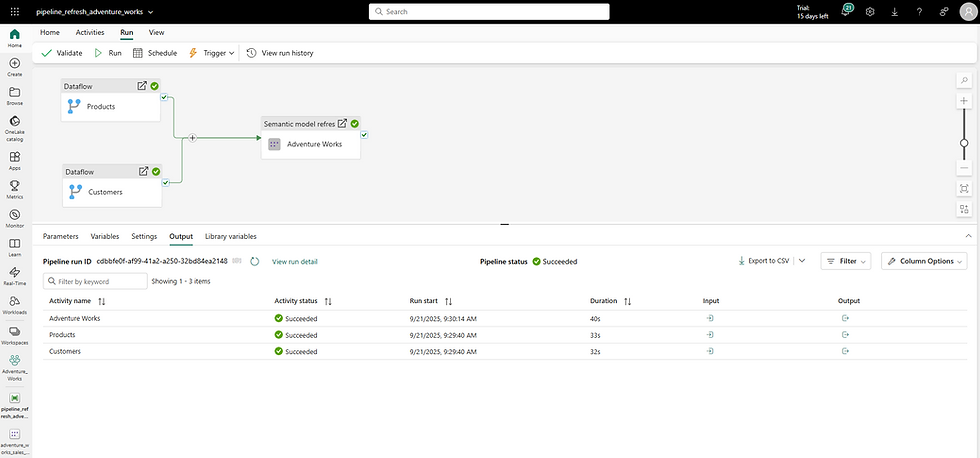Screen dimensions: 980x458
Task: Open the Semantic model refresh activity externally
Action: 342,124
